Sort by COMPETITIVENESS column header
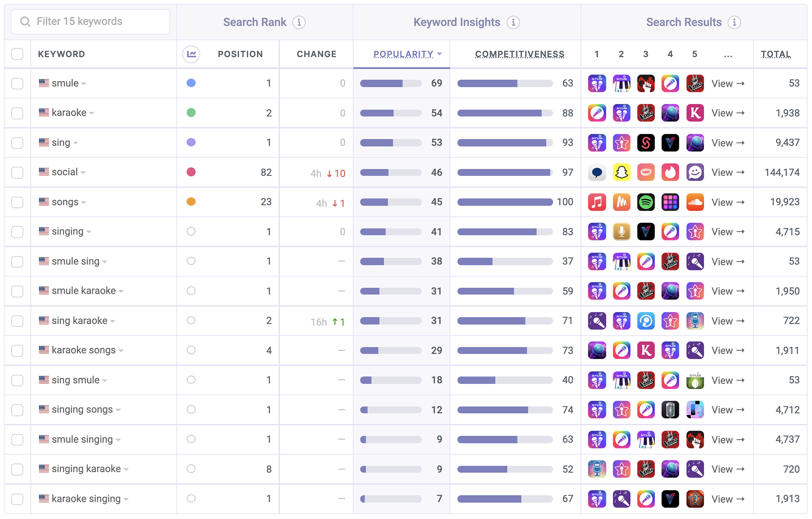812x519 pixels. 520,54
